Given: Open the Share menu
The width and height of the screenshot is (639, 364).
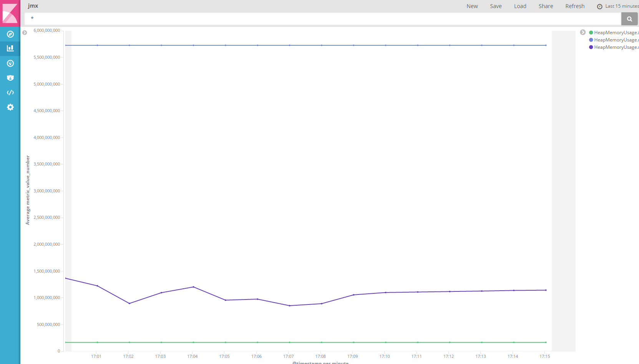Looking at the screenshot, I should (546, 6).
